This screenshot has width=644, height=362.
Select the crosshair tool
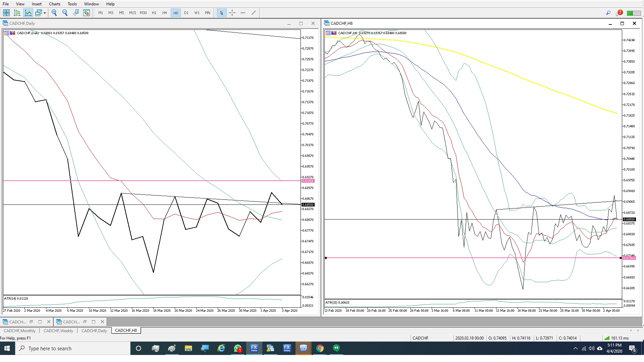[232, 13]
